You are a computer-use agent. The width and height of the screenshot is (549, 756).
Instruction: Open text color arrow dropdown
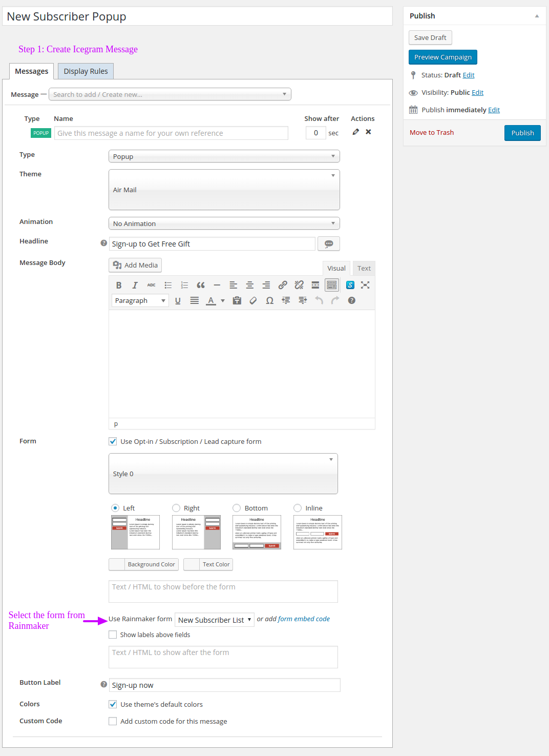pyautogui.click(x=223, y=301)
